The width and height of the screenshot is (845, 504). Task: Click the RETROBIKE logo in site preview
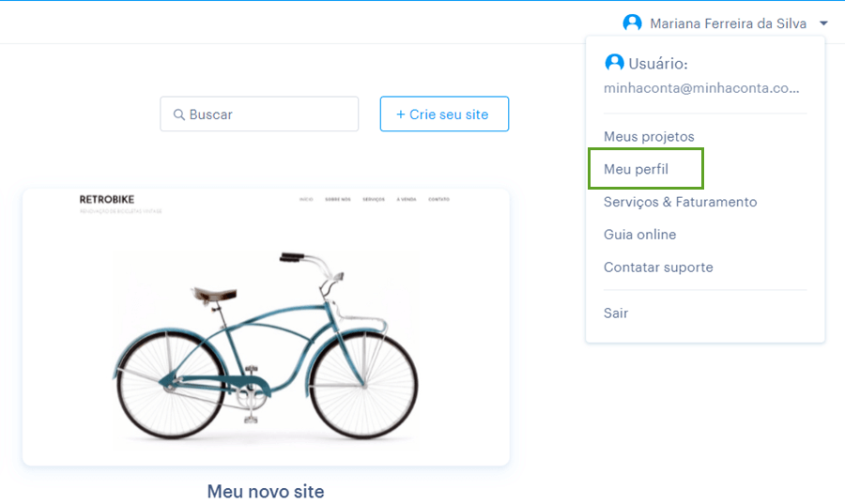(x=107, y=199)
